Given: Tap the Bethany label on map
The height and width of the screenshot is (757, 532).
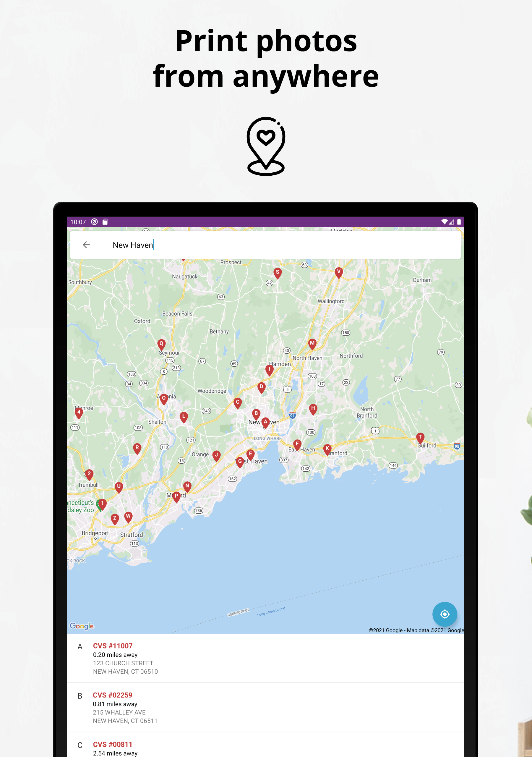Looking at the screenshot, I should coord(219,331).
